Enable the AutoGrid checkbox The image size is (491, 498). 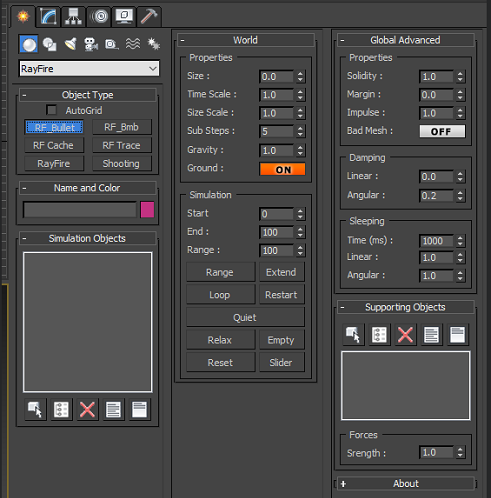click(x=51, y=110)
